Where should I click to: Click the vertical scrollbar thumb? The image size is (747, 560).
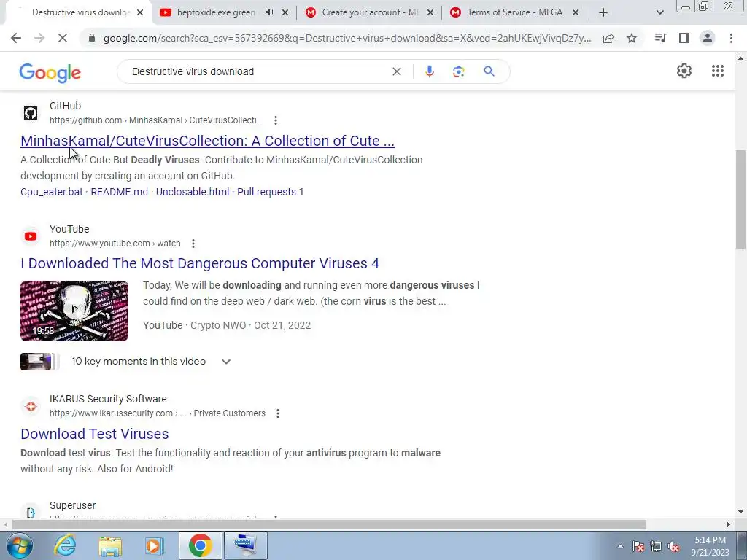click(740, 198)
